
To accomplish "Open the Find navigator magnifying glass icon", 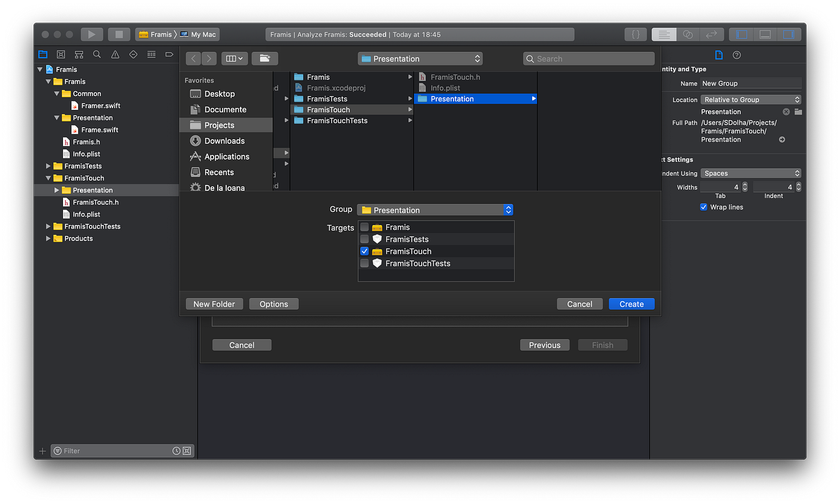I will coord(97,54).
